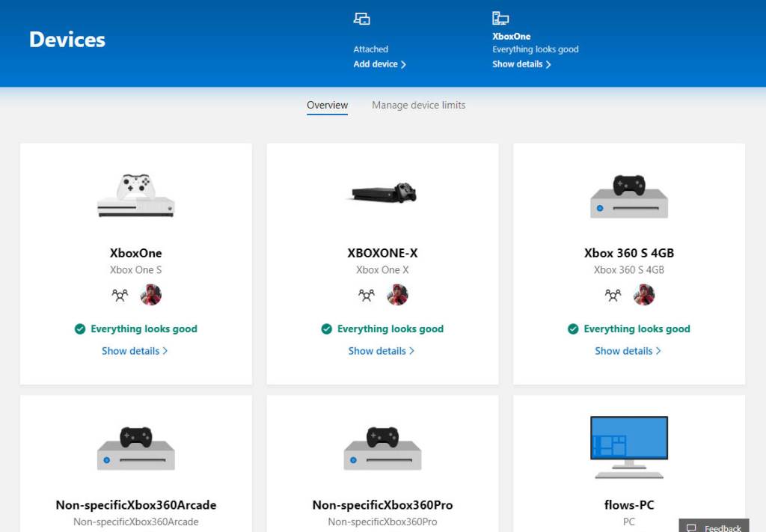This screenshot has width=766, height=532.
Task: Click green checkmark on Xbox 360 S 4GB card
Action: (x=573, y=328)
